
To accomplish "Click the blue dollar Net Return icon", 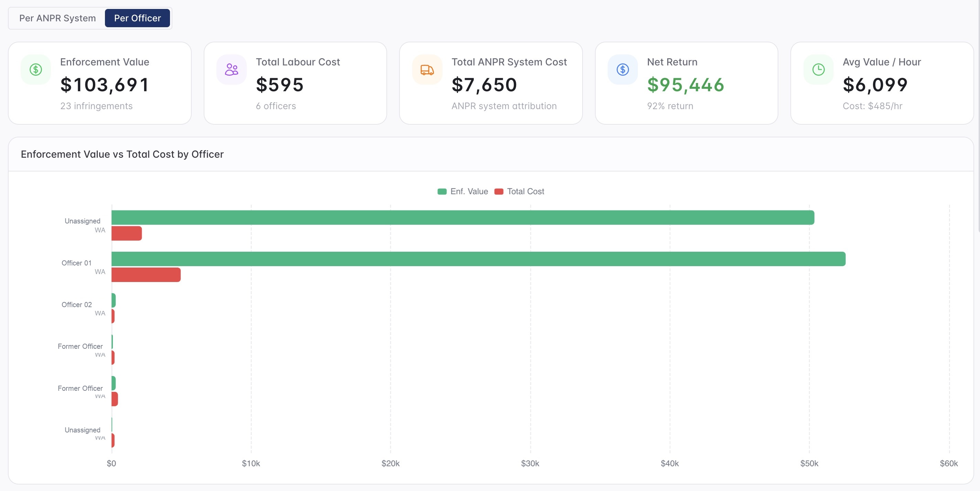I will tap(623, 70).
